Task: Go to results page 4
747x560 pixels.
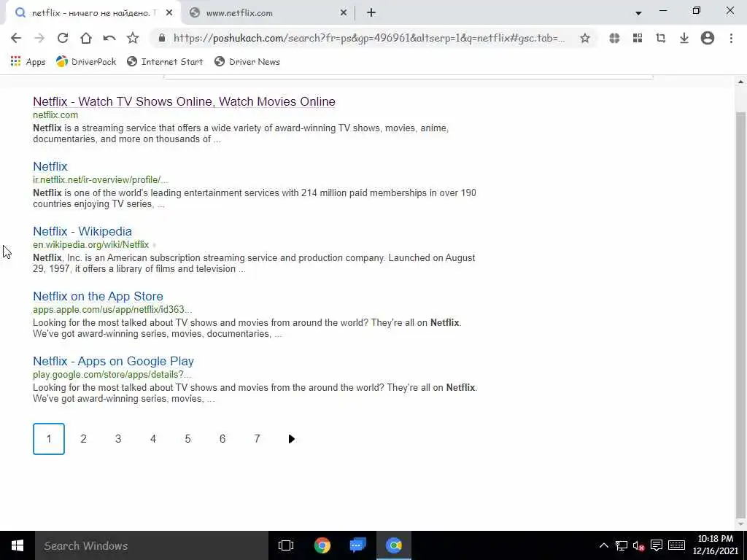Action: point(153,438)
